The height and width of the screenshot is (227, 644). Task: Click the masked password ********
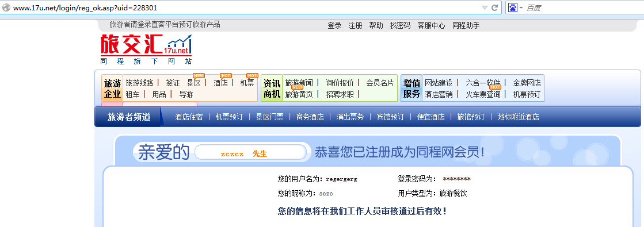pyautogui.click(x=457, y=179)
